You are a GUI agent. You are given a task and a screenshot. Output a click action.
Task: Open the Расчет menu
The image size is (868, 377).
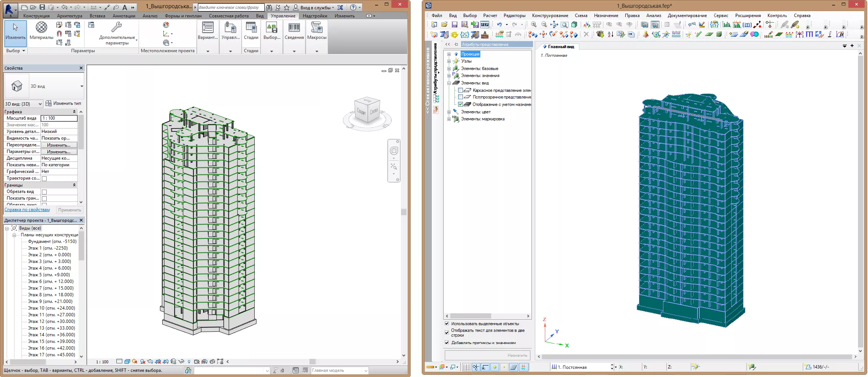coord(490,16)
